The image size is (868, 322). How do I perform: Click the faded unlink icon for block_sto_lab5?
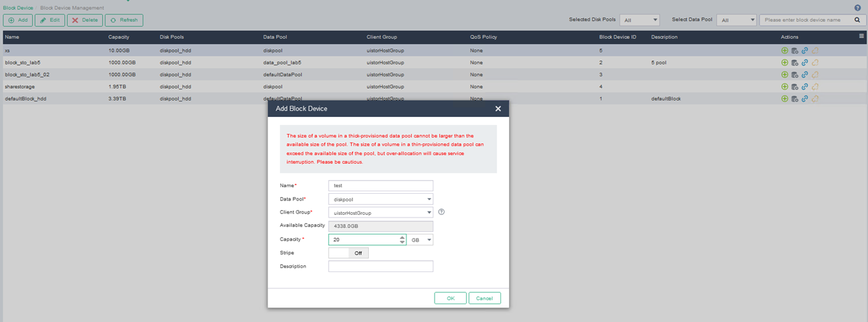pyautogui.click(x=815, y=62)
